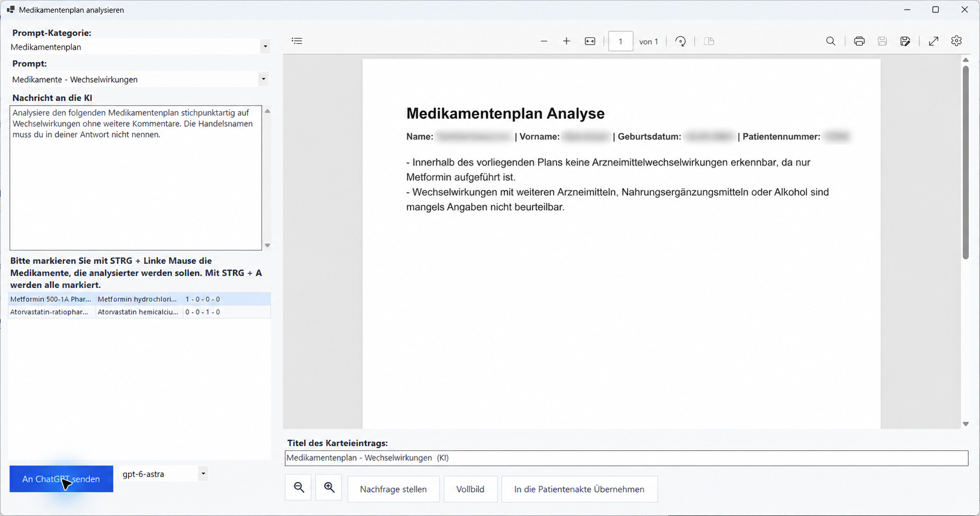
Task: Open search with the PDF magnifier icon
Action: 831,41
